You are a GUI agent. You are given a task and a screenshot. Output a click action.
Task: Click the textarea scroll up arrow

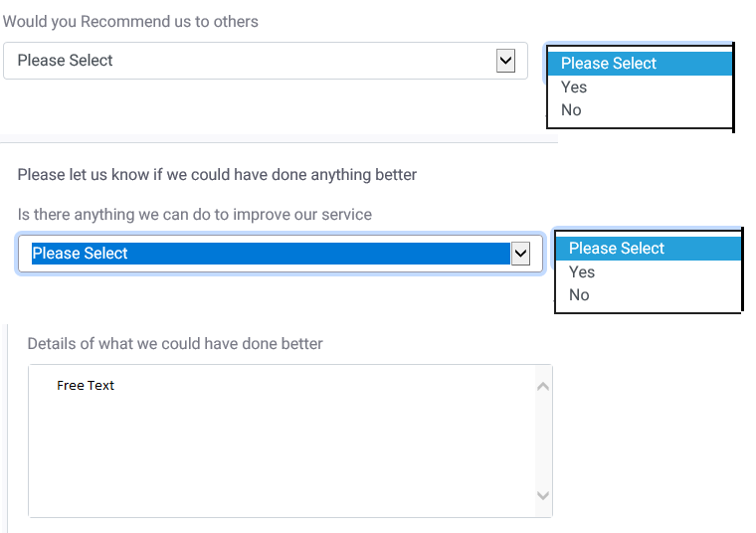point(543,386)
